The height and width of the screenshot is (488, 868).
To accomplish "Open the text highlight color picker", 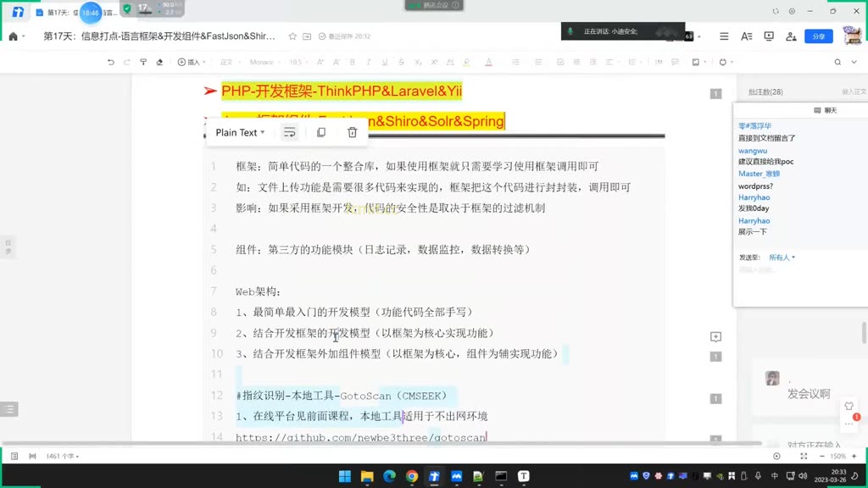I will [467, 62].
